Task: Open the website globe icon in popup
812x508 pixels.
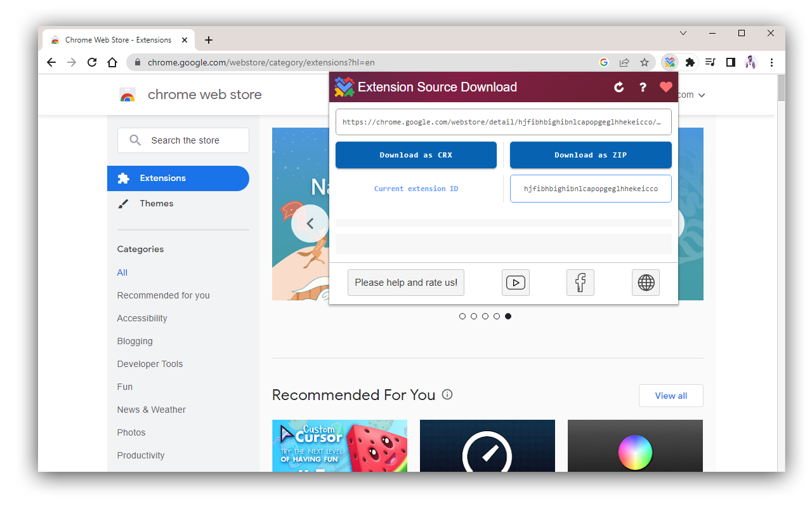Action: (x=646, y=283)
